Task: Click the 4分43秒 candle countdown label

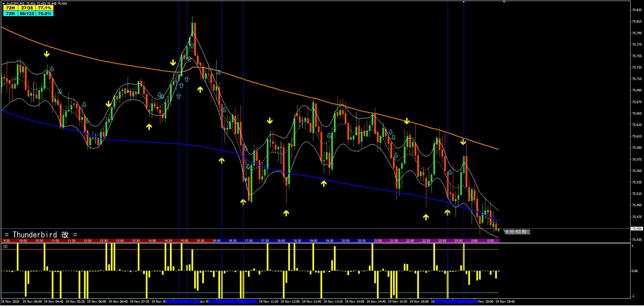Action: click(516, 232)
